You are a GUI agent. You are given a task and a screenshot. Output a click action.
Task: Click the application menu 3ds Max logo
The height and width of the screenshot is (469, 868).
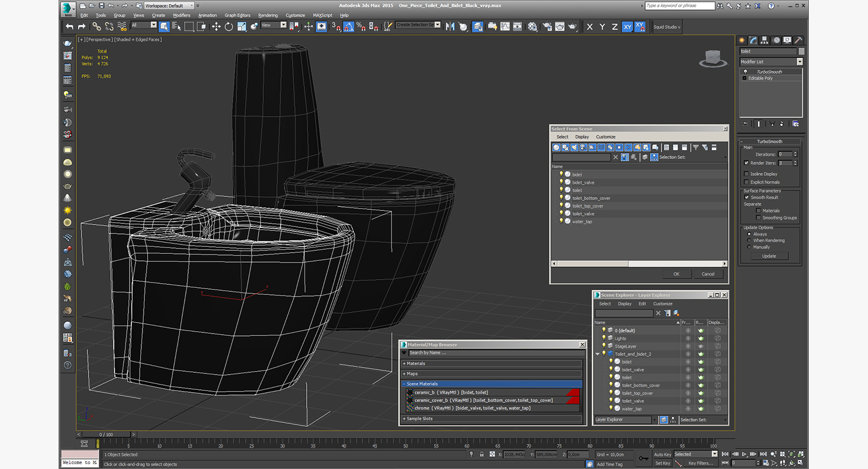pyautogui.click(x=69, y=9)
